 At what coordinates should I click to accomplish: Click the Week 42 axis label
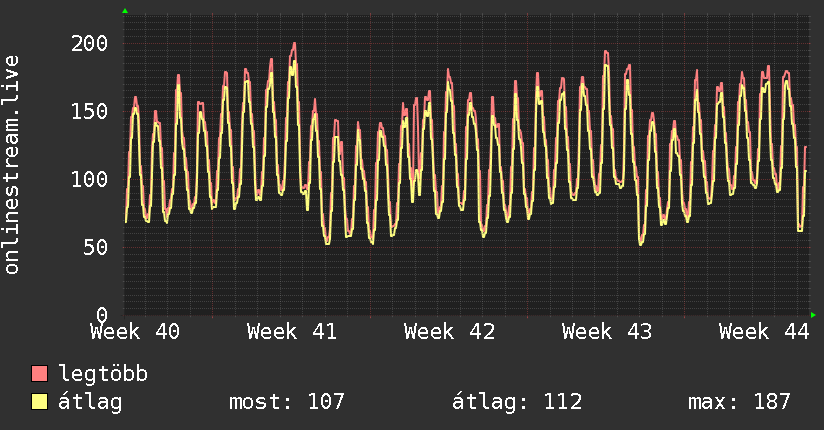tap(449, 332)
